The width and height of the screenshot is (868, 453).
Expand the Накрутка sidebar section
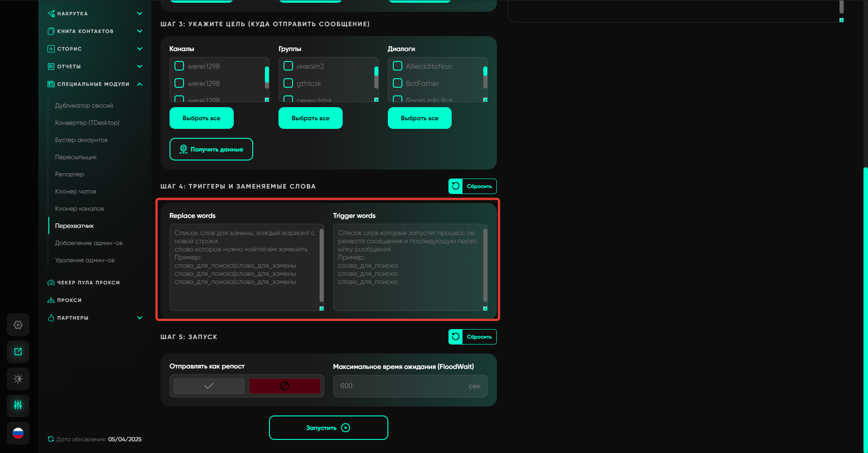pyautogui.click(x=140, y=14)
